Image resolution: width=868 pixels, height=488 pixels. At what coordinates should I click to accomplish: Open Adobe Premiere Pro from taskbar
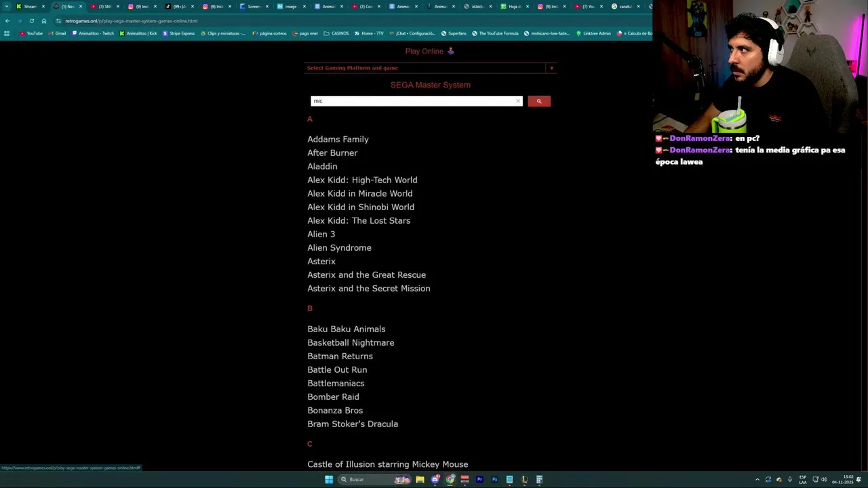tap(479, 479)
